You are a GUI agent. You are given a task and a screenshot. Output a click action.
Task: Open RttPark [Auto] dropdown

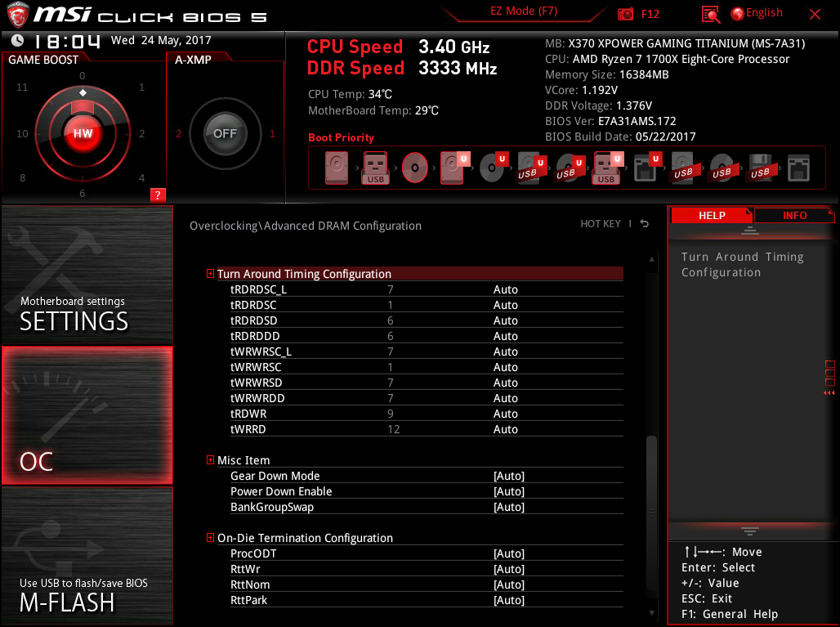(x=509, y=600)
